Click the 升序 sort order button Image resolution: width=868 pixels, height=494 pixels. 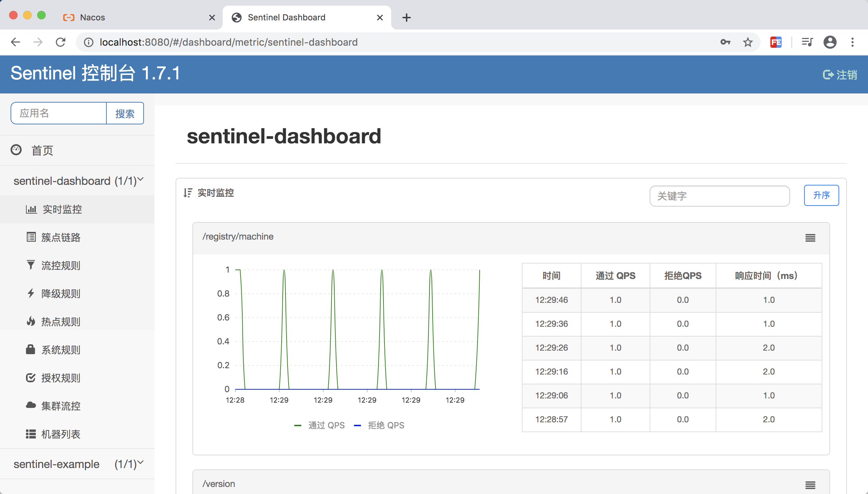coord(821,195)
